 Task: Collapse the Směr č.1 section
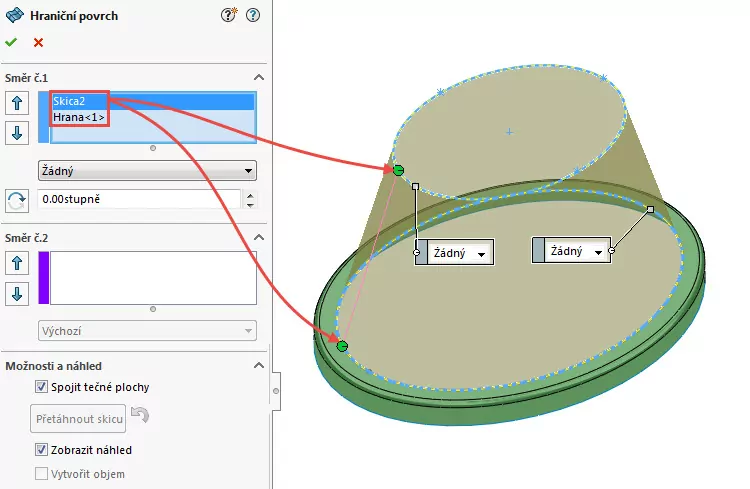259,78
